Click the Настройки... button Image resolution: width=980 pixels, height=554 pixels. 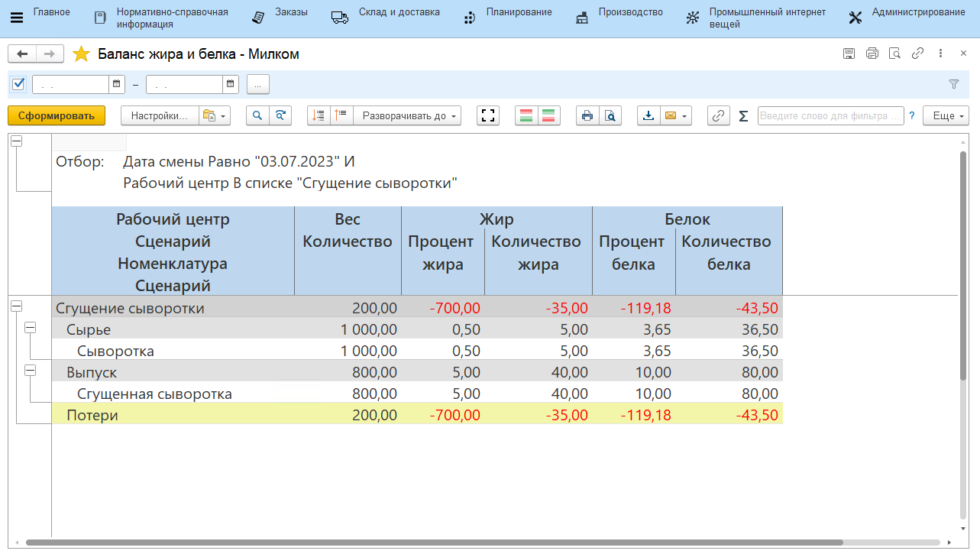[x=159, y=116]
